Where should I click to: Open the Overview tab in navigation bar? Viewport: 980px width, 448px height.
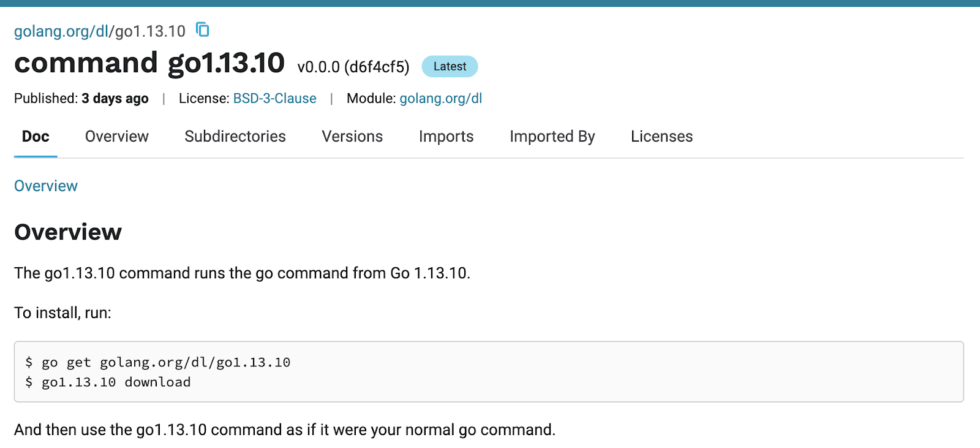pyautogui.click(x=116, y=137)
